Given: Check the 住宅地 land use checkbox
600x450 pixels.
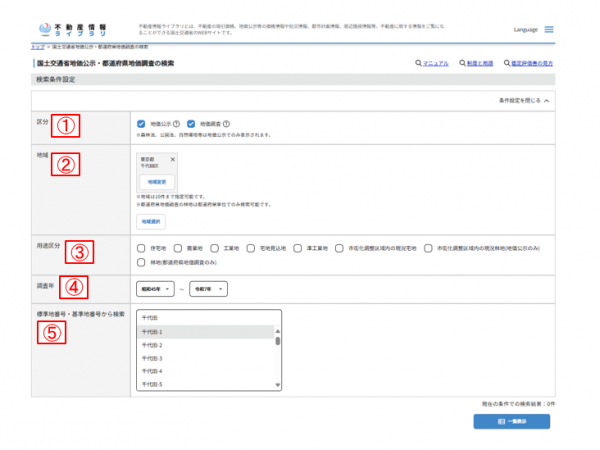Looking at the screenshot, I should pos(142,249).
